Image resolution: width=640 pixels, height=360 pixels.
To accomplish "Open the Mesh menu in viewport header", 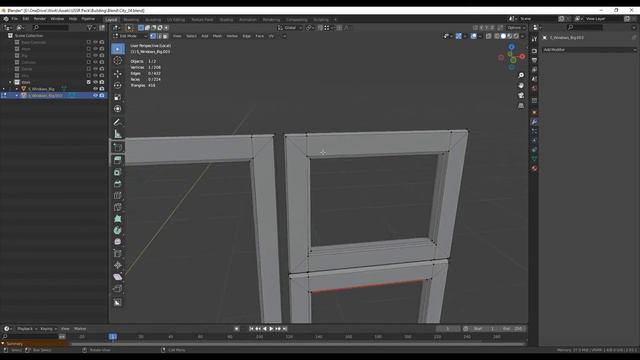I will (217, 36).
